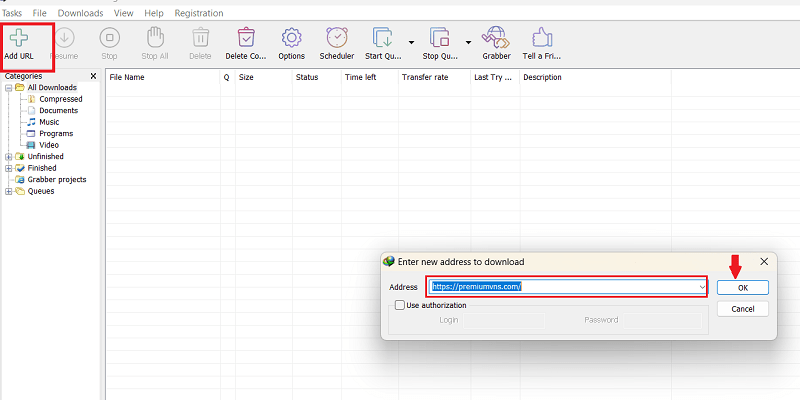The height and width of the screenshot is (400, 800).
Task: Close the Categories panel with its X
Action: pyautogui.click(x=93, y=76)
